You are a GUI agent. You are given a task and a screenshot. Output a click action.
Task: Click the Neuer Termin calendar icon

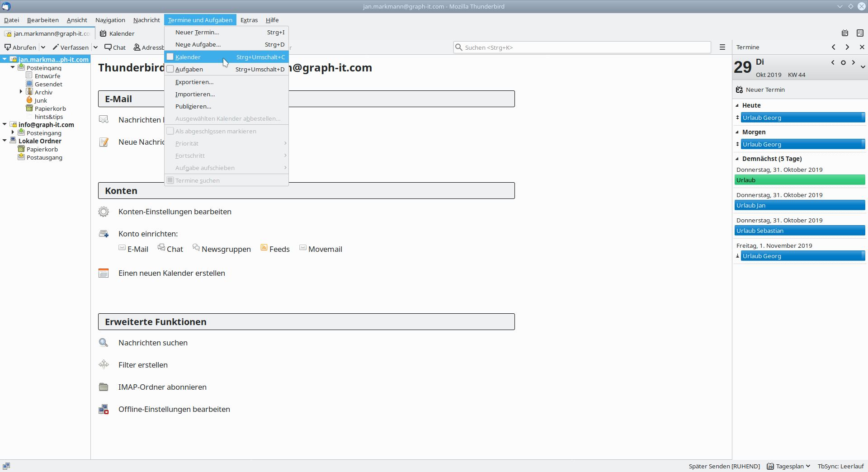coord(739,90)
